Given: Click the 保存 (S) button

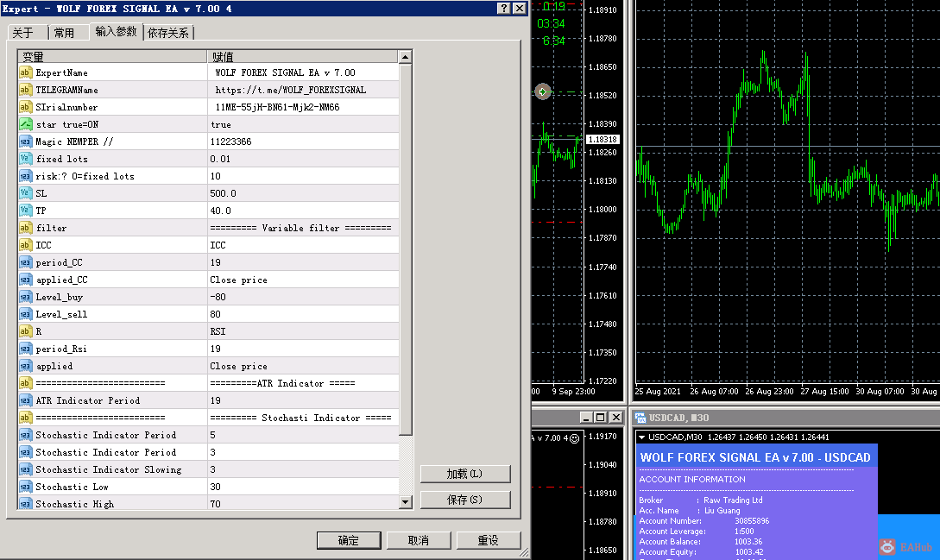Looking at the screenshot, I should [465, 500].
